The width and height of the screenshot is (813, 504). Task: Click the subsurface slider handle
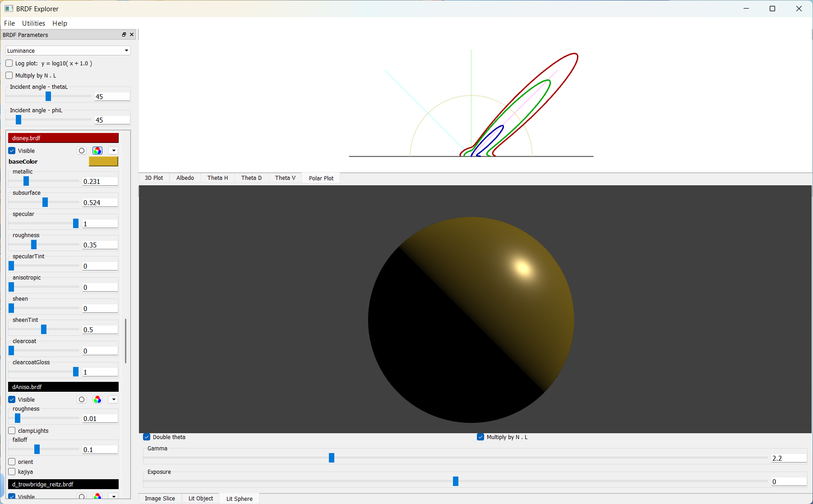[x=45, y=202]
